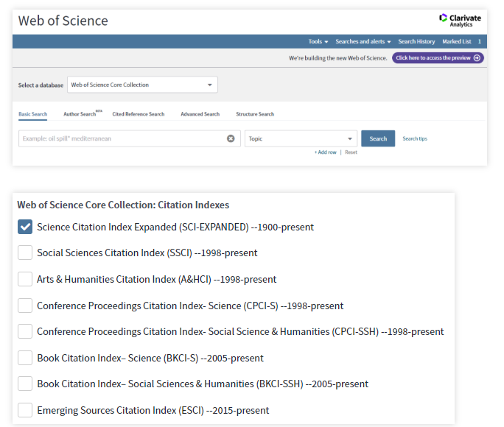Image resolution: width=504 pixels, height=427 pixels.
Task: Clear the search field with the X icon
Action: [x=231, y=138]
